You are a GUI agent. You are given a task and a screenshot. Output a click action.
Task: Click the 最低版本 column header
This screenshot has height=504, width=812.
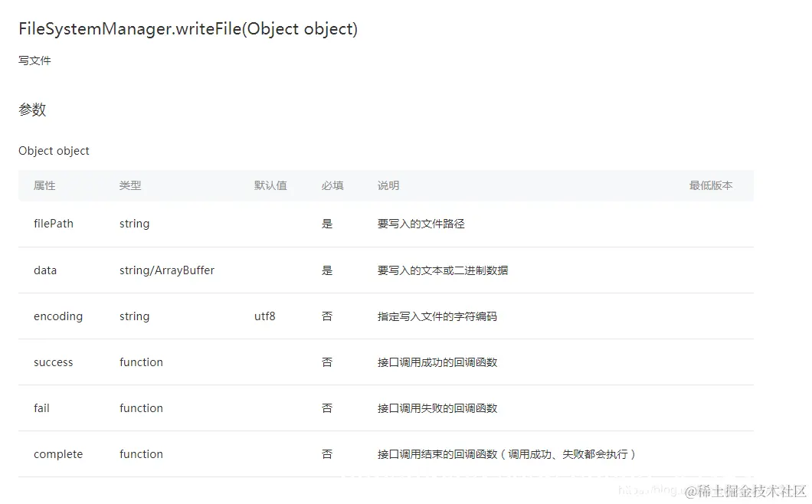(711, 185)
